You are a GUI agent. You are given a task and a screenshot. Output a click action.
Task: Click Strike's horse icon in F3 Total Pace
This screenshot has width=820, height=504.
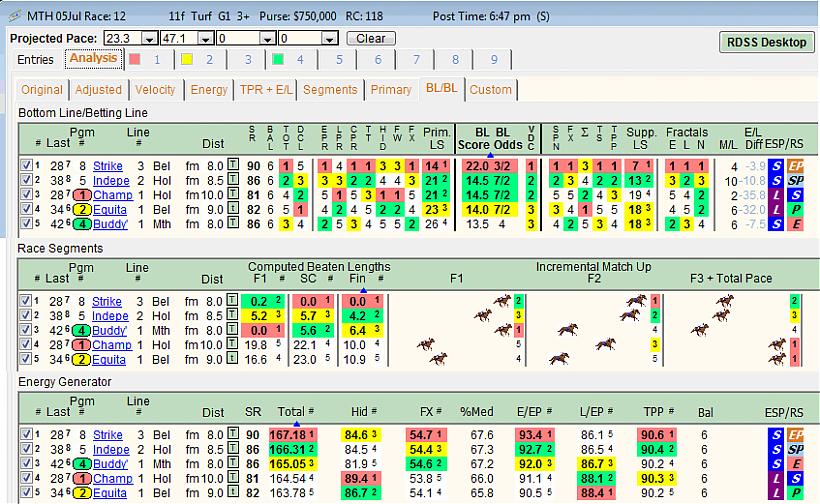point(725,301)
